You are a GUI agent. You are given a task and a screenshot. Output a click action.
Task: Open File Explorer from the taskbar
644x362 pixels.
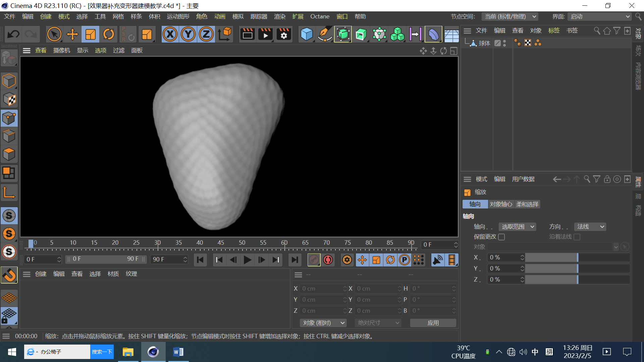point(128,352)
